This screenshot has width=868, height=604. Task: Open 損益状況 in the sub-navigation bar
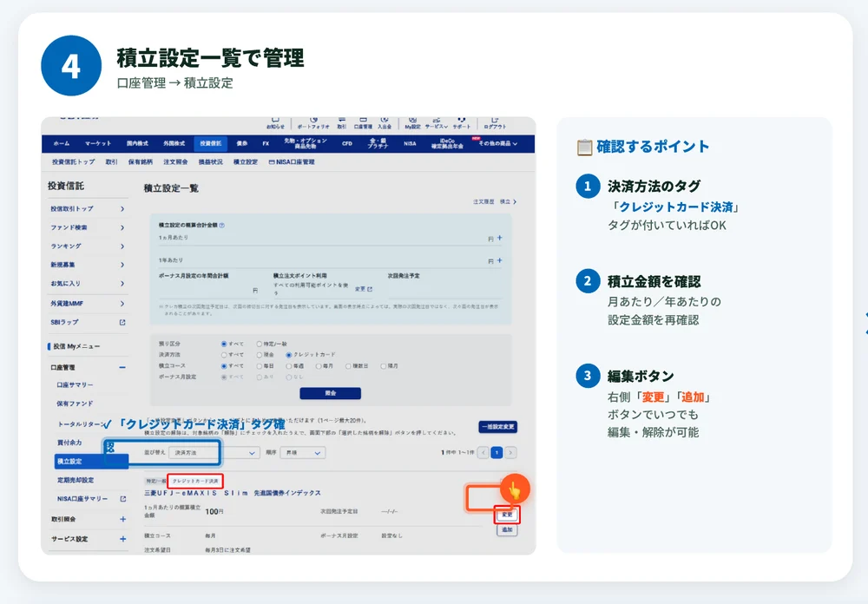(210, 162)
